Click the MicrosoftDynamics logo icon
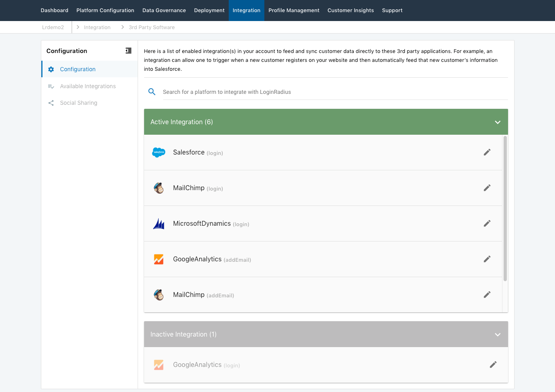 point(159,224)
